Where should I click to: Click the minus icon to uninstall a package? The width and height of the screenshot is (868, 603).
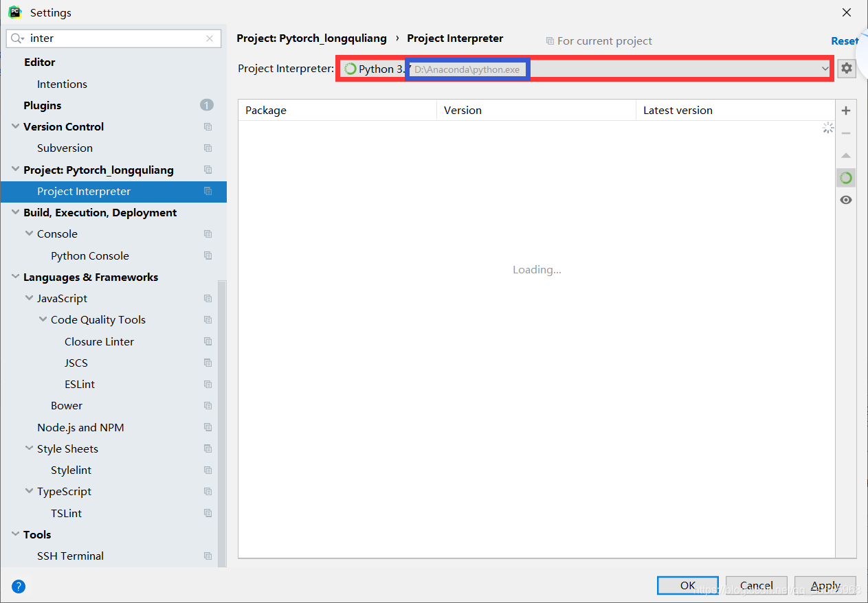[x=846, y=133]
